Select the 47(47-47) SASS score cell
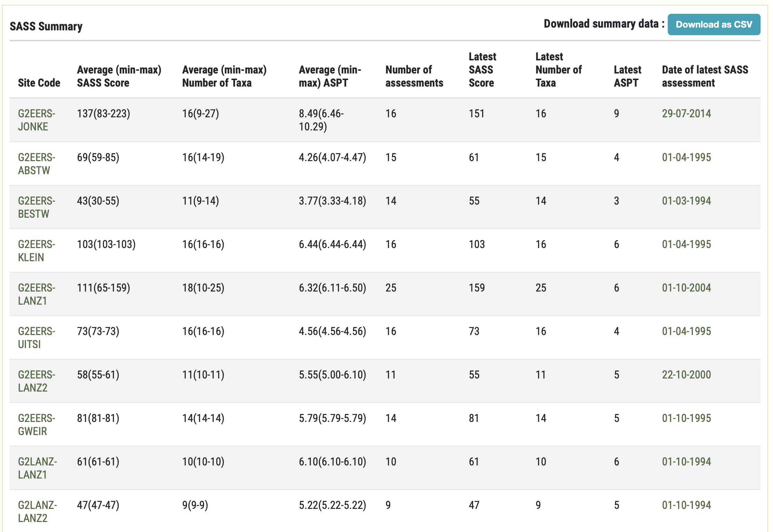Viewport: 773px width, 532px height. click(x=98, y=505)
